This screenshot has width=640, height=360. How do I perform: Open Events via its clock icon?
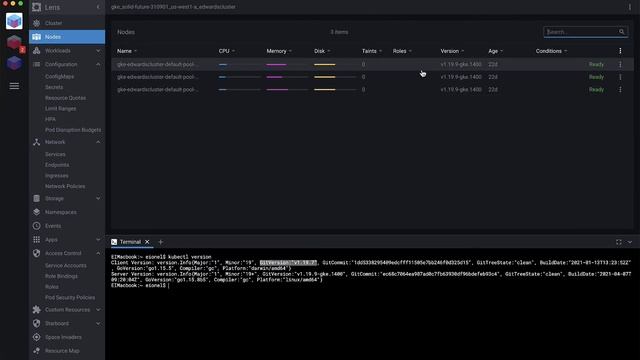pos(36,226)
